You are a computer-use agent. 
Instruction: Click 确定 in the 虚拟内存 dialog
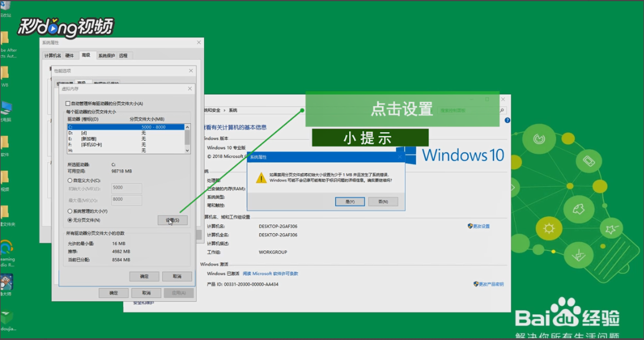click(x=144, y=276)
